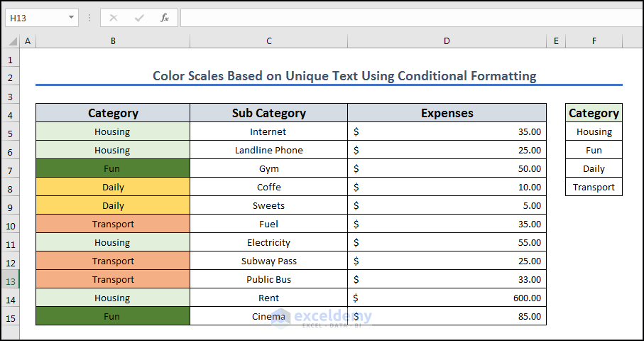Click the orange Transport cell in row 10
The height and width of the screenshot is (341, 644).
pyautogui.click(x=113, y=224)
